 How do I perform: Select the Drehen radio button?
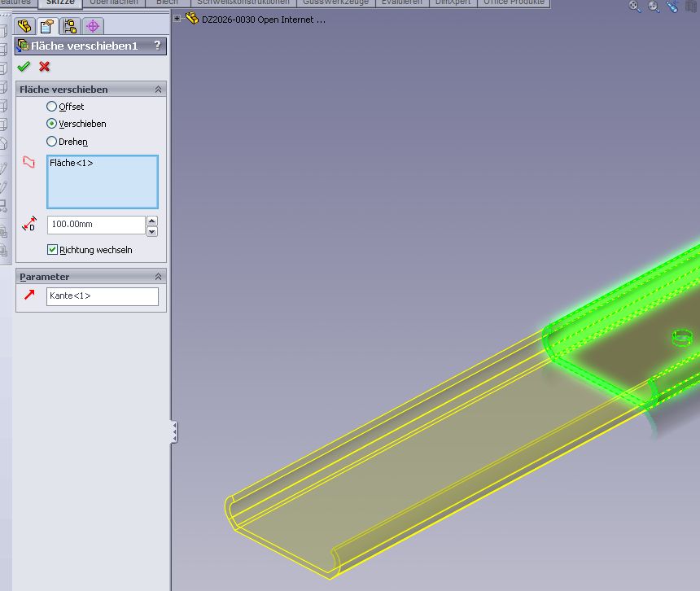52,142
